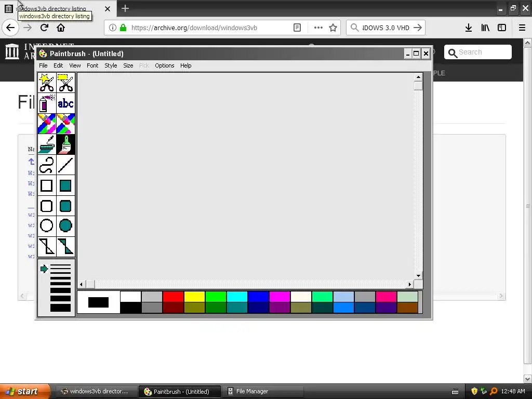Select the Filled Box tool
This screenshot has width=532, height=399.
[x=65, y=185]
